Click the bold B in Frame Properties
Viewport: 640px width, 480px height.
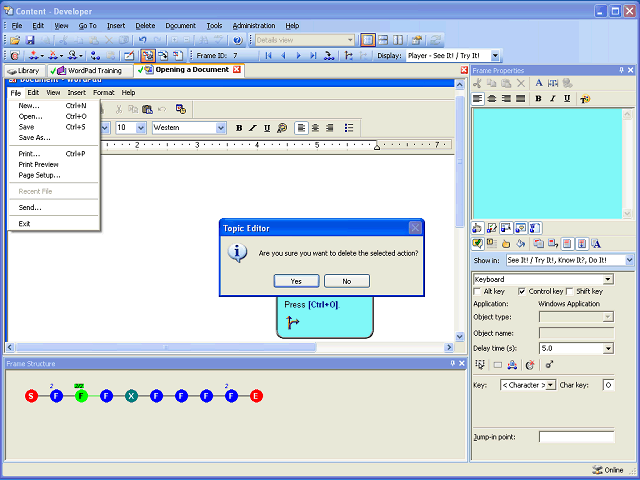point(538,98)
